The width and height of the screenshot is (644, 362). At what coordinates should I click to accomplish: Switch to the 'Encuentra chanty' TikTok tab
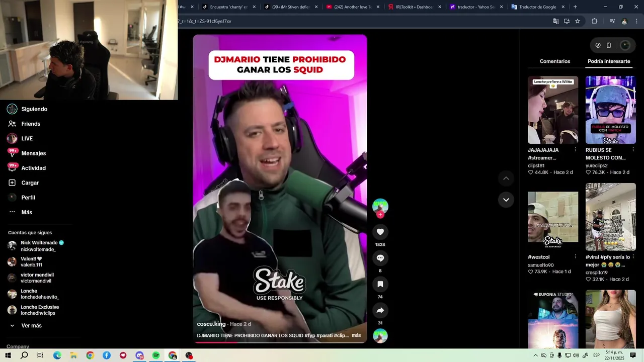tap(228, 7)
